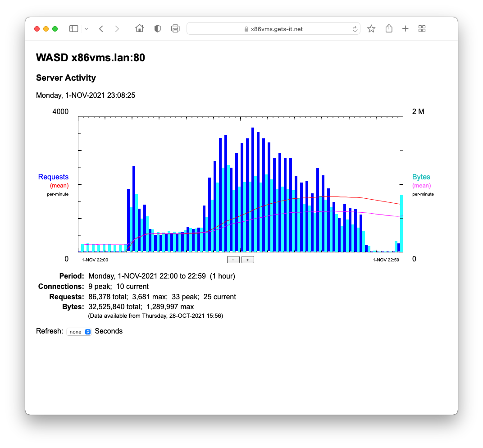The width and height of the screenshot is (483, 448).
Task: Open a new tab
Action: 406,29
